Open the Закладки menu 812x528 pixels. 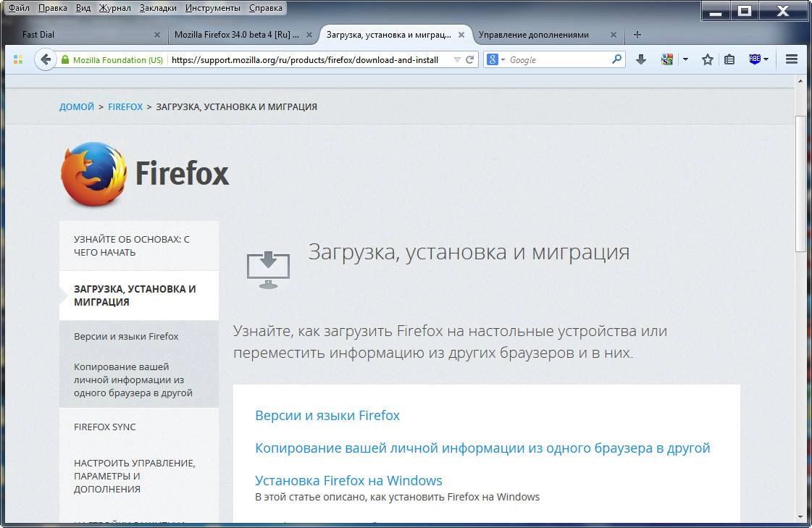coord(158,8)
